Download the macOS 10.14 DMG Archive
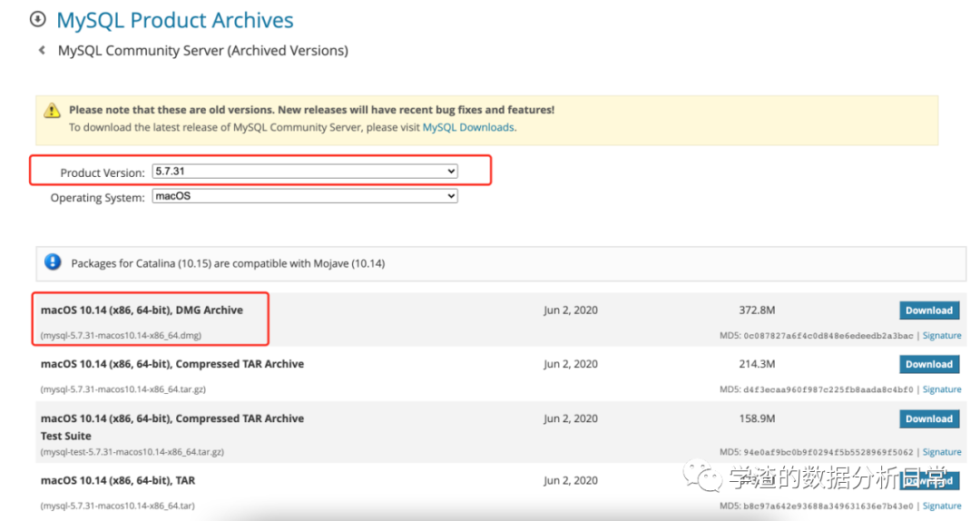The width and height of the screenshot is (980, 521). tap(929, 310)
